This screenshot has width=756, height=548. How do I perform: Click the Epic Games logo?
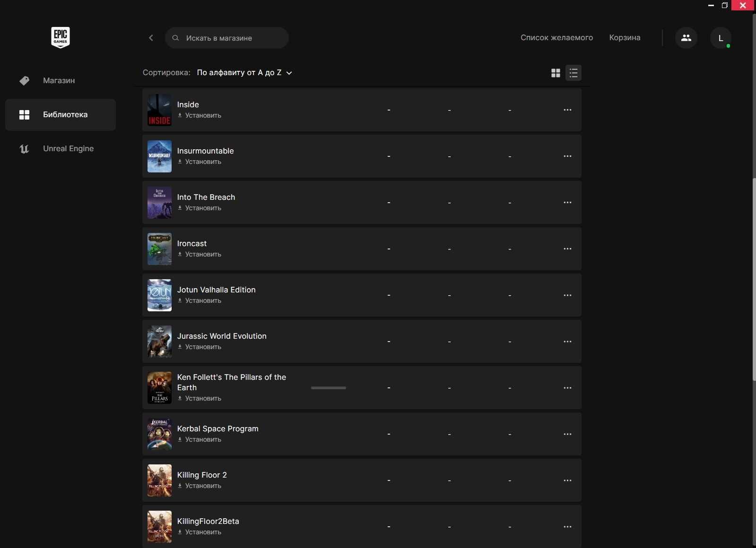click(x=61, y=37)
